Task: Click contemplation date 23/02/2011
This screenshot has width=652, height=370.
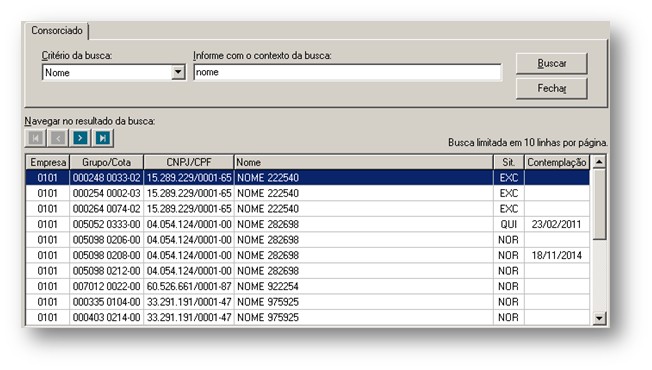Action: pos(556,224)
